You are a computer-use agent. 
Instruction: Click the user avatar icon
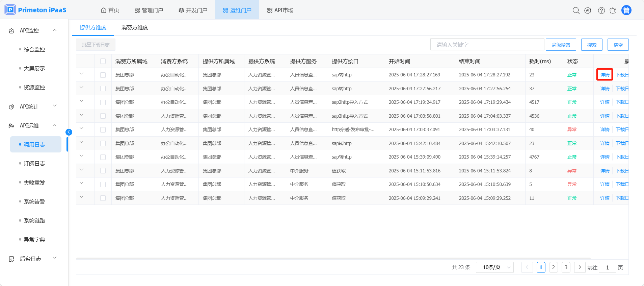click(x=626, y=10)
